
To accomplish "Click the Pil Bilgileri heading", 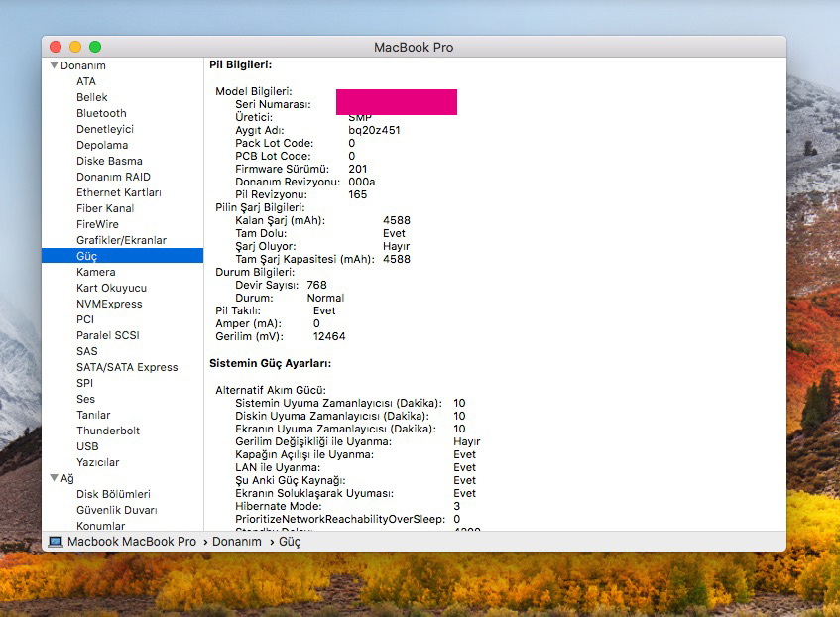I will click(241, 64).
